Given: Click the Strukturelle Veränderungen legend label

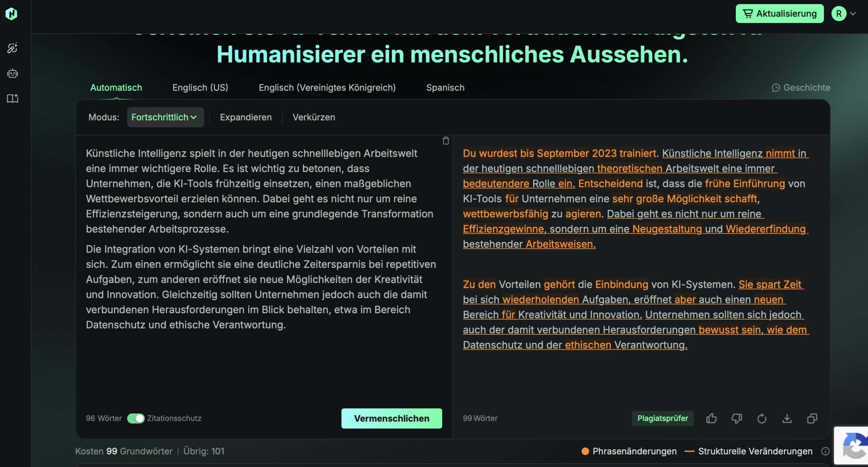Looking at the screenshot, I should 755,451.
